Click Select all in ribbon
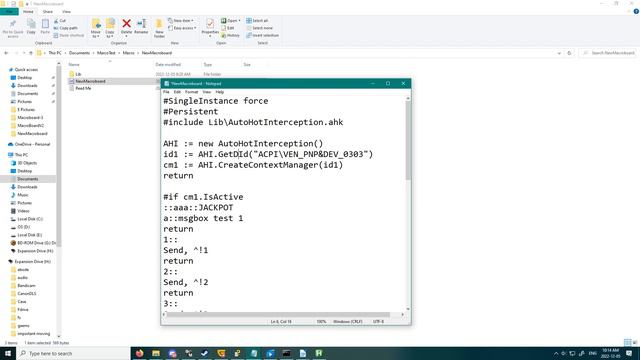This screenshot has height=360, width=640. 257,20
